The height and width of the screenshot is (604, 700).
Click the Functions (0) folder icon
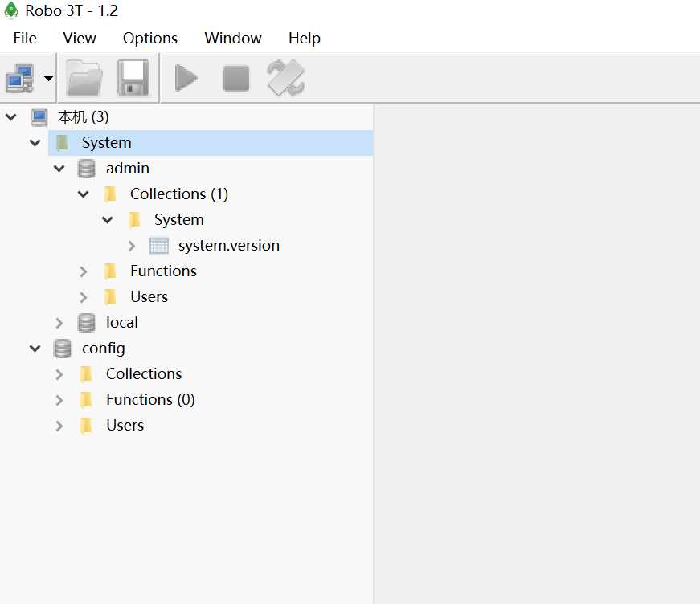click(86, 400)
